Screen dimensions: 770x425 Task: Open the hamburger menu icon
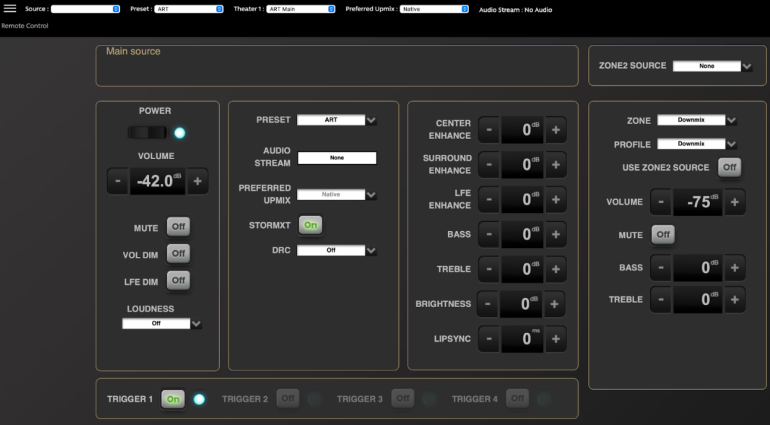tap(10, 8)
